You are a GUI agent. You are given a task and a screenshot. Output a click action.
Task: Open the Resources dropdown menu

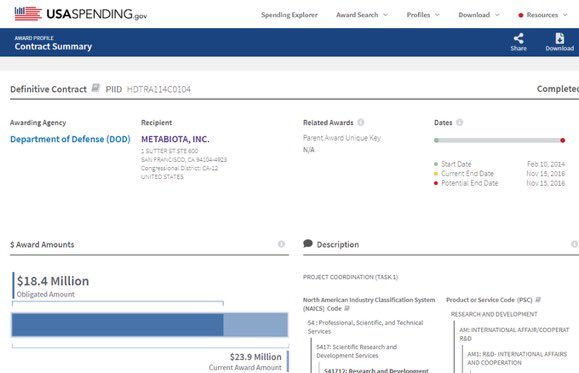(x=543, y=15)
